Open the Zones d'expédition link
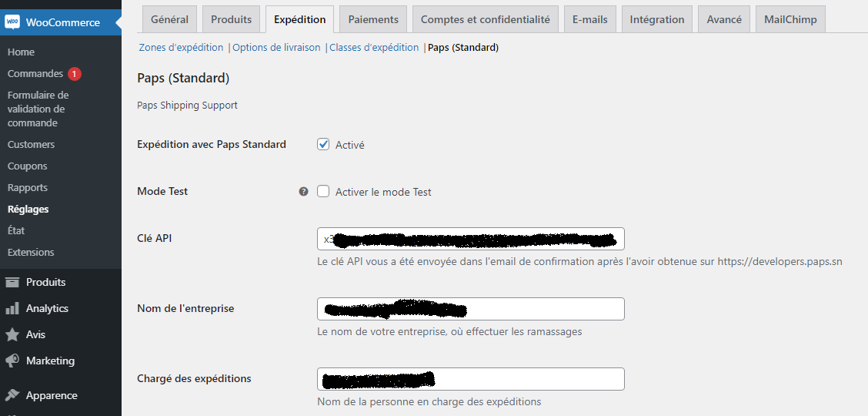 coord(181,48)
